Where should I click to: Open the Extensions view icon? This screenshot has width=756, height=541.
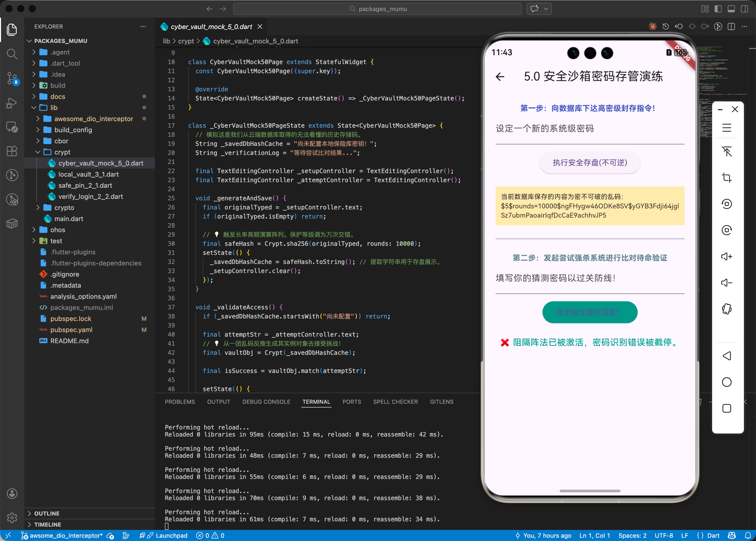(x=12, y=151)
